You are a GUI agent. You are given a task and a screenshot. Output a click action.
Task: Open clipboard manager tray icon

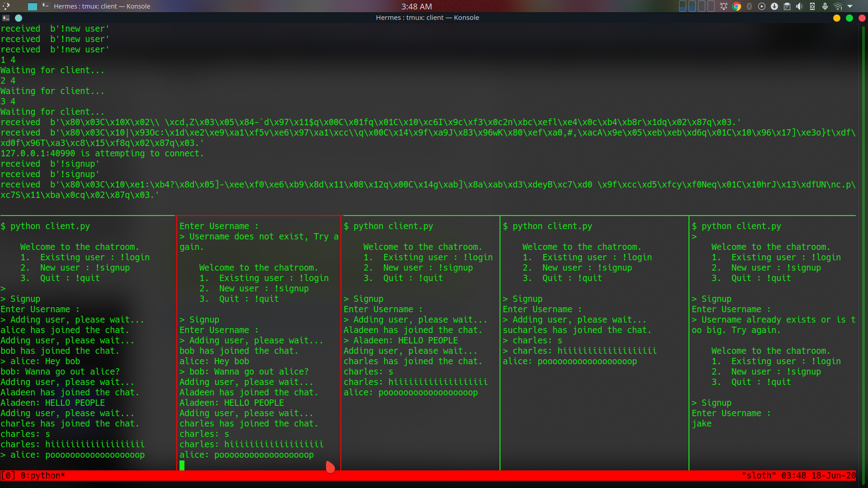point(787,6)
